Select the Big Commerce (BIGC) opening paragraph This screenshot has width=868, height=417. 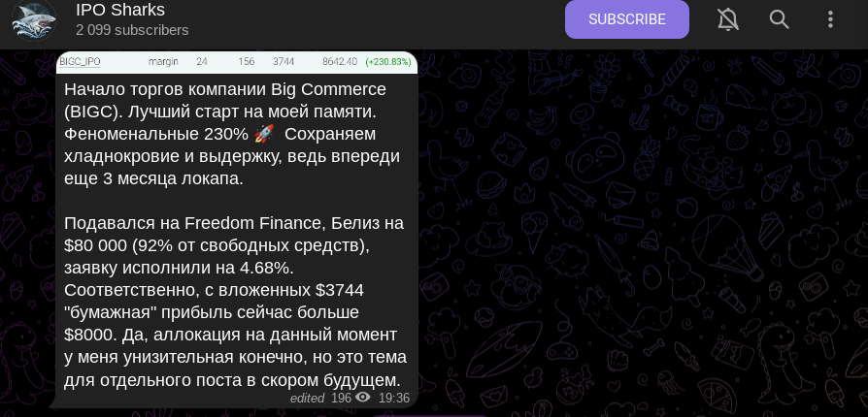[231, 135]
